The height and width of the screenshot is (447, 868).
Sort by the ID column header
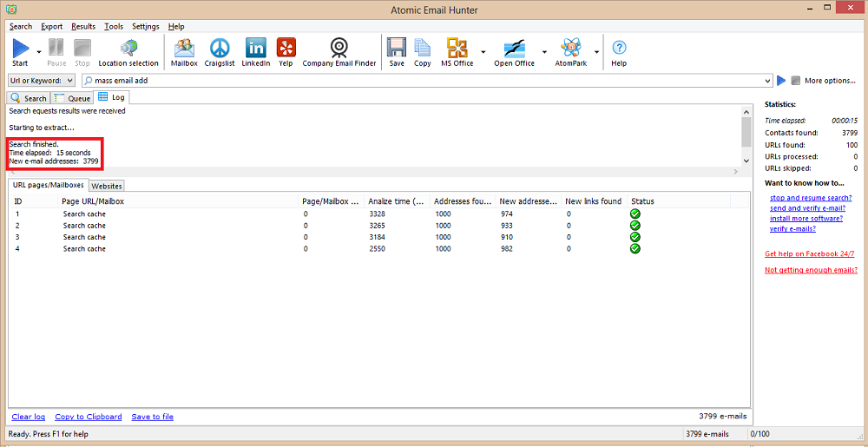33,201
